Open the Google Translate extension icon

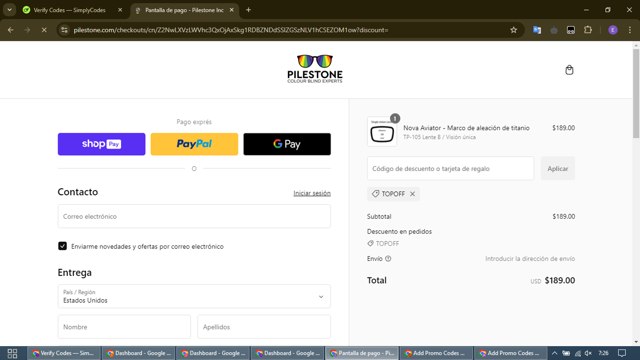pyautogui.click(x=537, y=30)
